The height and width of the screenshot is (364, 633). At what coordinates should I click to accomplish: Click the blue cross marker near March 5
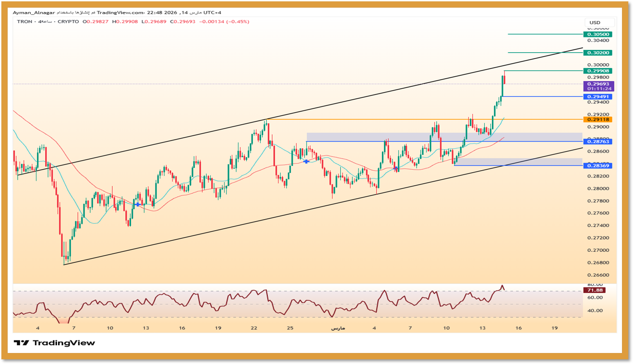click(395, 168)
